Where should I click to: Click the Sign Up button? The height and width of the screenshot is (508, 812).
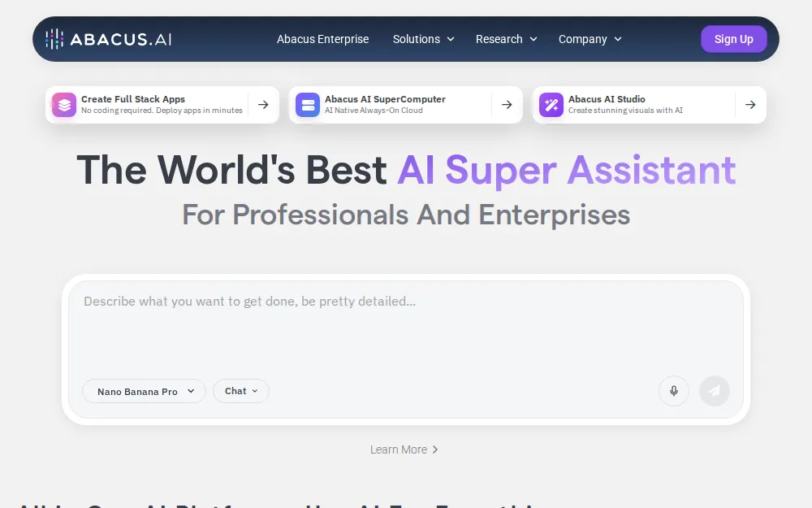[733, 39]
